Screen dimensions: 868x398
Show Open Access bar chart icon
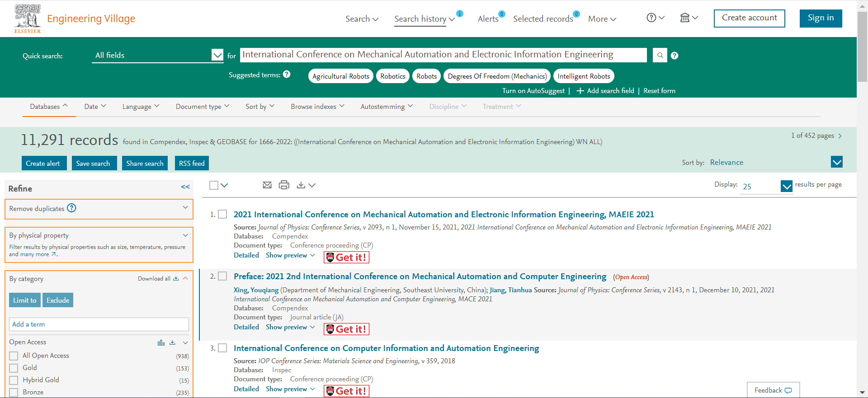pos(161,343)
